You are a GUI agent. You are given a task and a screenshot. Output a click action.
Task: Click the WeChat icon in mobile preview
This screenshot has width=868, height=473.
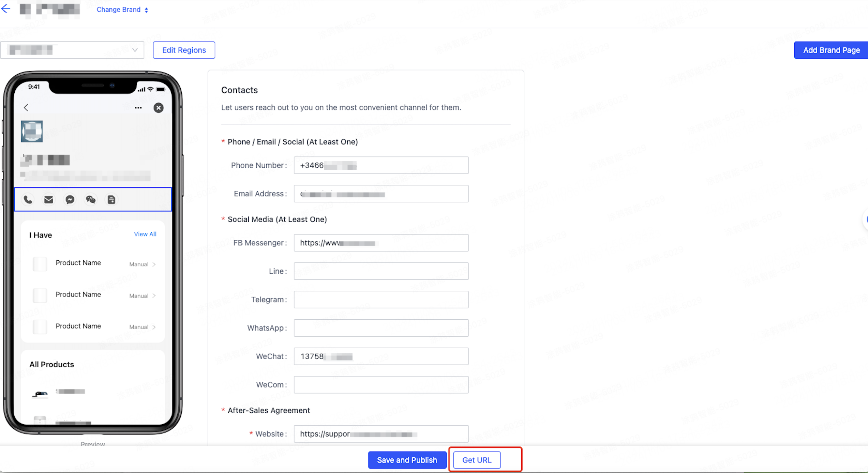tap(91, 200)
